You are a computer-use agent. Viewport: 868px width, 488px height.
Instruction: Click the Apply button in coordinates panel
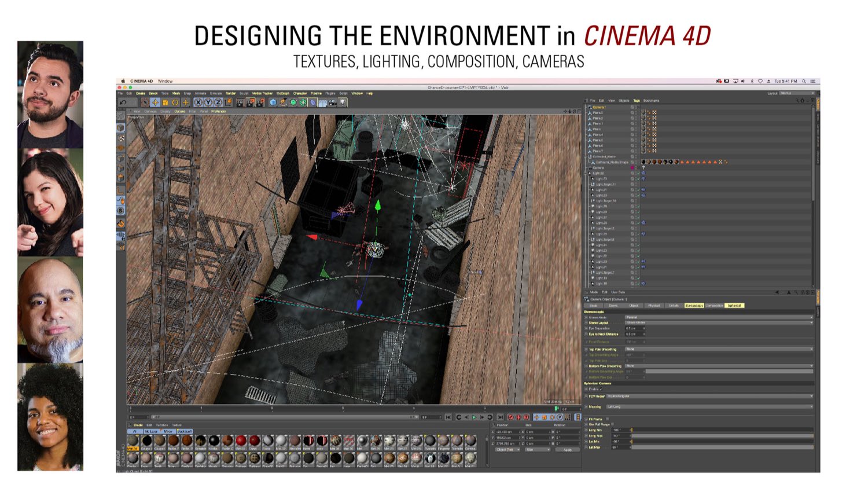point(567,449)
